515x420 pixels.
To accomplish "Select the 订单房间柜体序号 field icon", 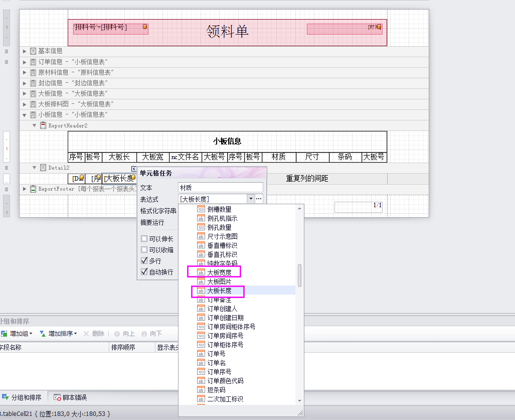I will [x=201, y=327].
